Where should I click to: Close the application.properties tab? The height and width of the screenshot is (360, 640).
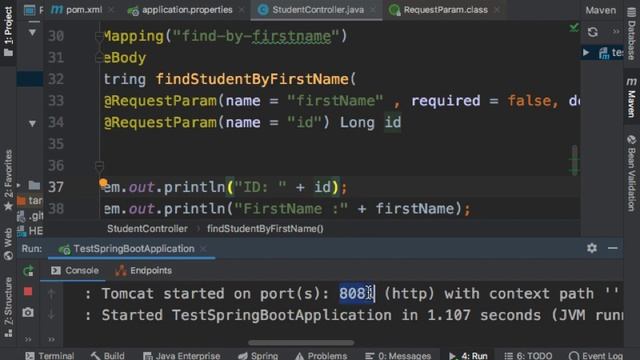pos(242,10)
